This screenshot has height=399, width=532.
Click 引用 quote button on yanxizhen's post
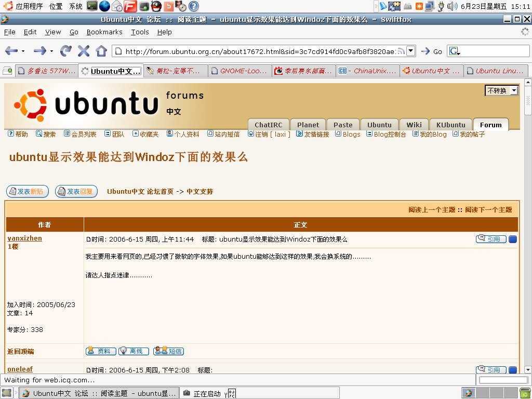click(x=491, y=239)
